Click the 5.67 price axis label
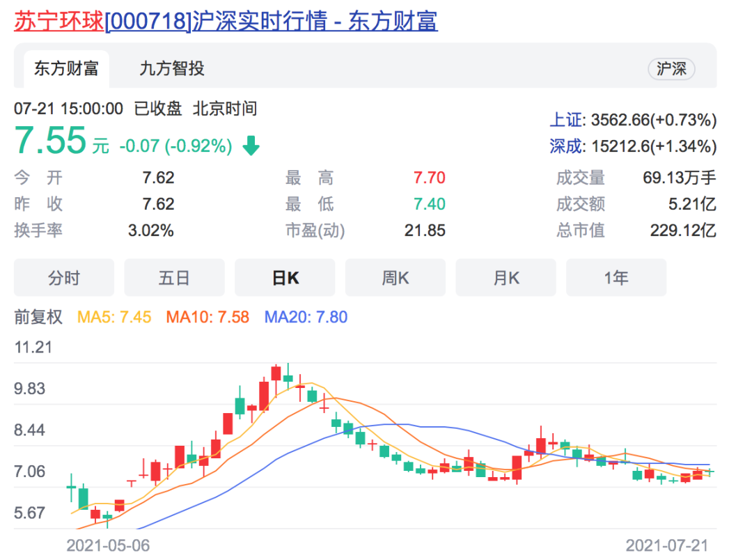 coord(29,513)
